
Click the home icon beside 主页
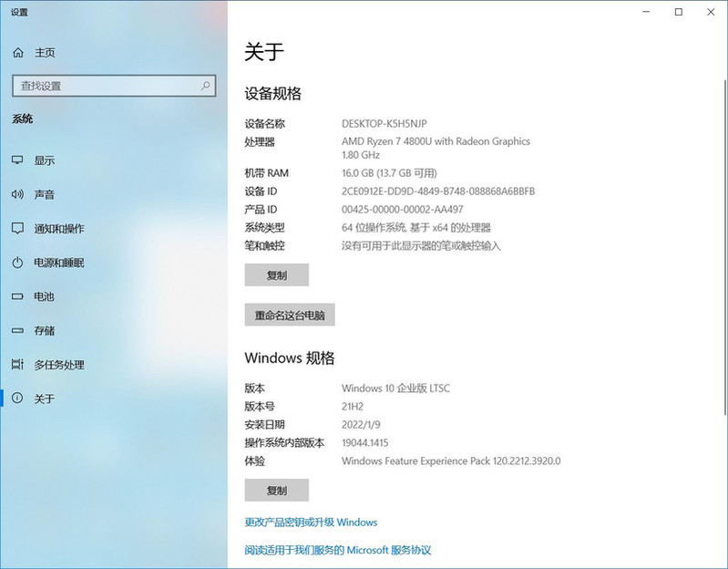click(x=17, y=53)
